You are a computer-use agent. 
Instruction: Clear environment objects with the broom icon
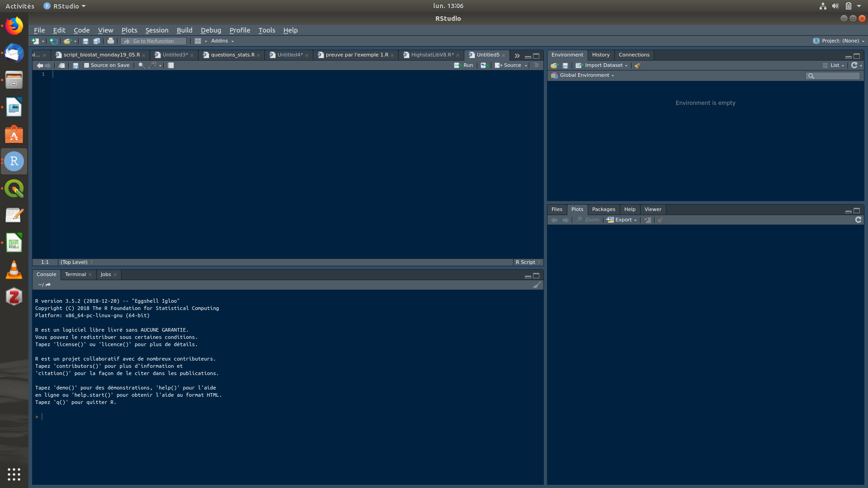point(637,66)
